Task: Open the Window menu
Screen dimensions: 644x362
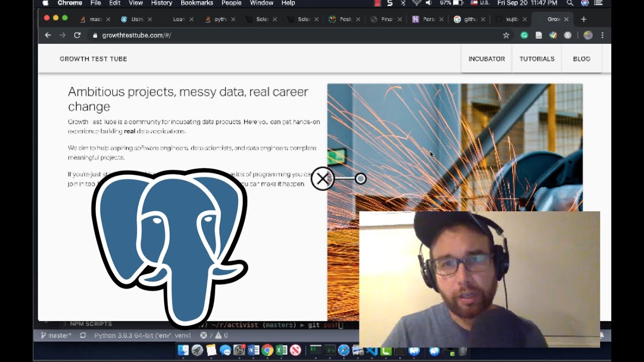Action: 262,3
